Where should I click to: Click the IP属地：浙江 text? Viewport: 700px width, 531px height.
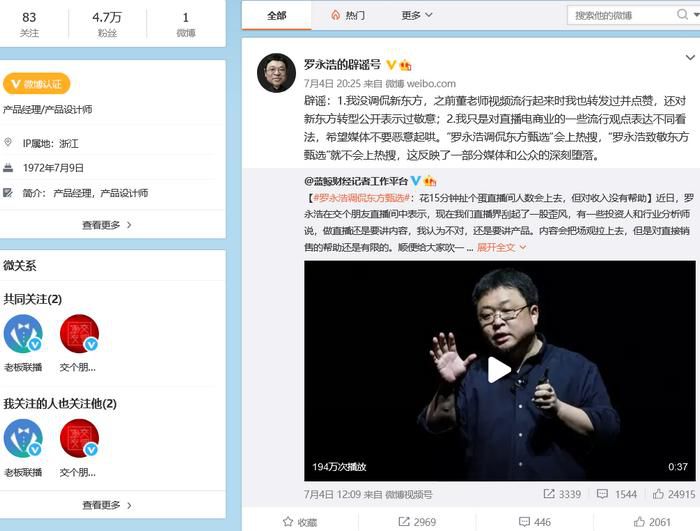(50, 143)
